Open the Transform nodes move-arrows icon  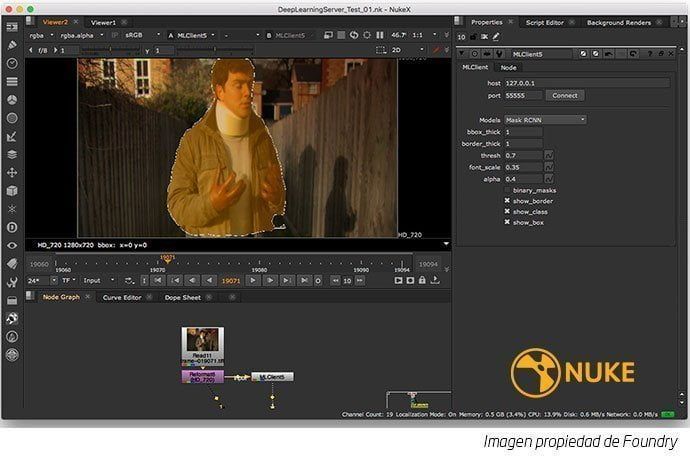click(12, 172)
